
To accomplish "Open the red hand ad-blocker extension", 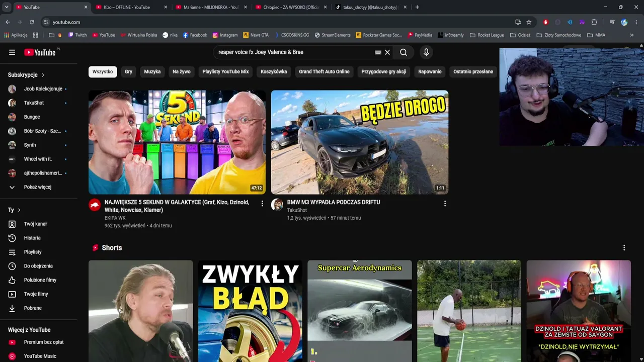I will pyautogui.click(x=546, y=22).
